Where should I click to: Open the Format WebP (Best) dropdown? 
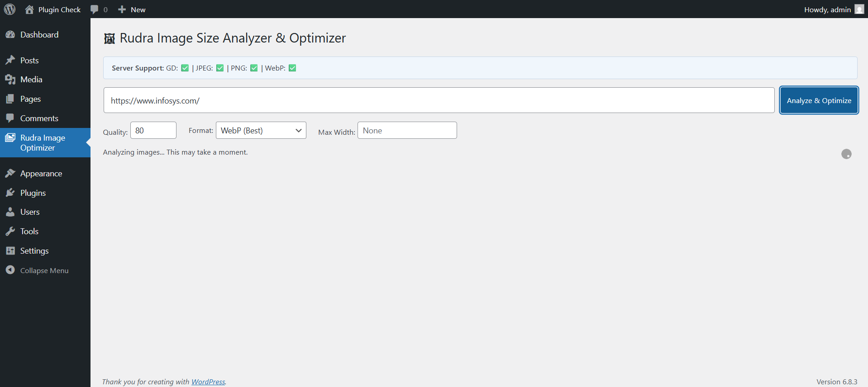pos(261,131)
